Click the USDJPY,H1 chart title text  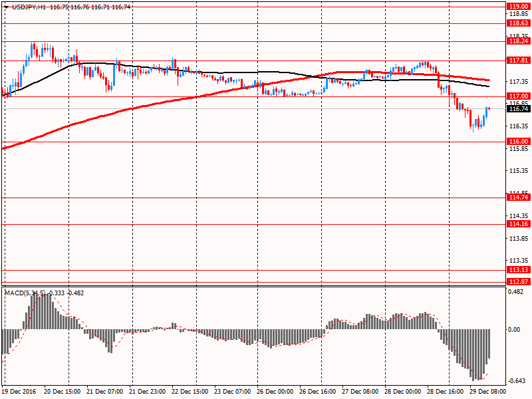coord(29,7)
